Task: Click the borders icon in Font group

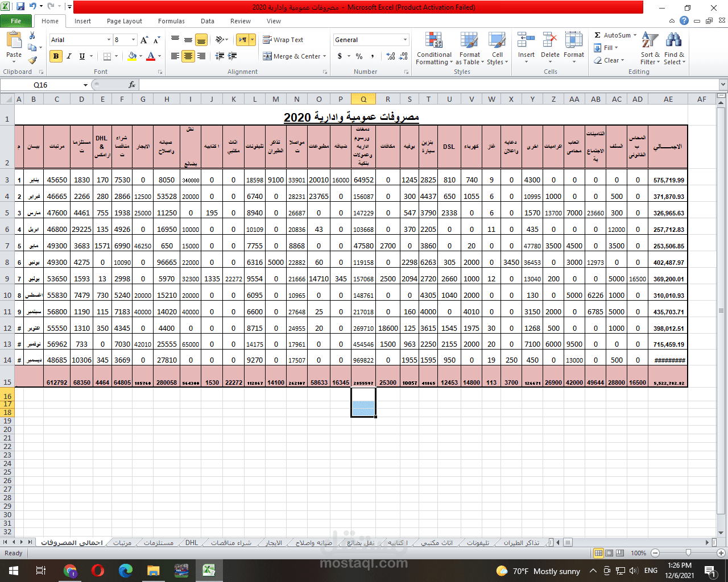Action: pos(107,56)
